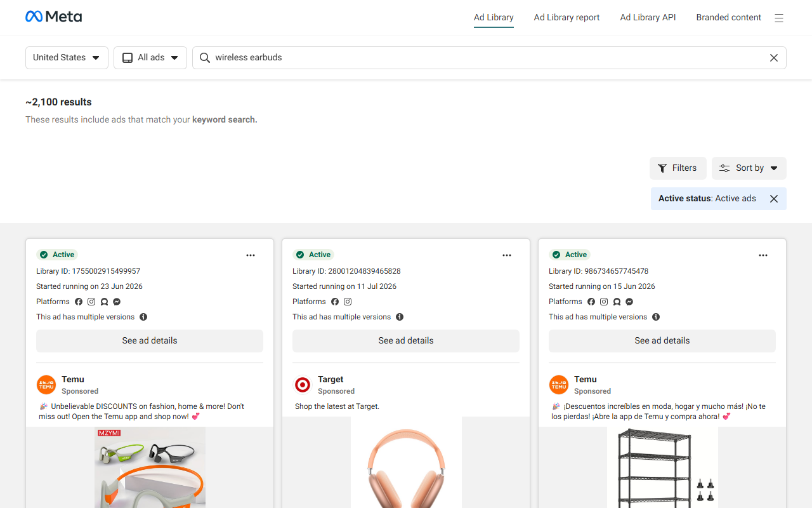The height and width of the screenshot is (508, 812).
Task: Open more options for Temu ad 1755002915499957
Action: click(251, 255)
